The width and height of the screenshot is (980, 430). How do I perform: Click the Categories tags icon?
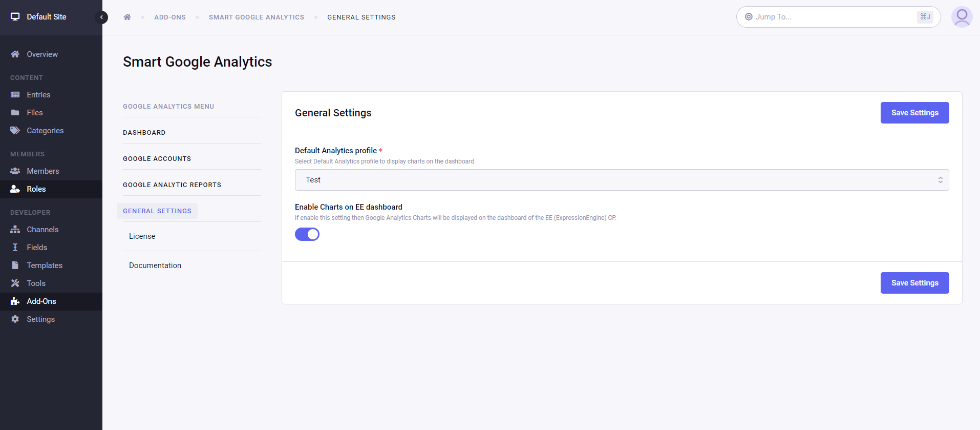tap(15, 131)
